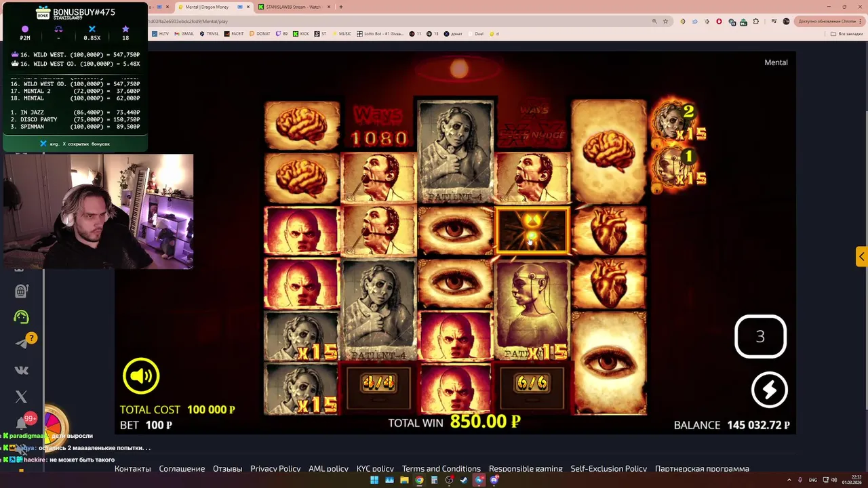Open the TRNSL bookmark
868x488 pixels.
[x=209, y=33]
